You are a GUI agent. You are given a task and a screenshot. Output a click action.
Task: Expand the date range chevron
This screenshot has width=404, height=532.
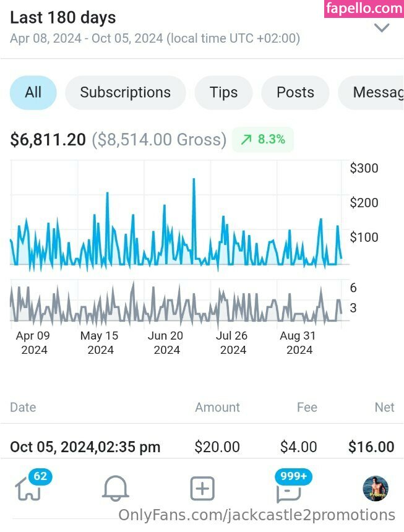point(382,28)
